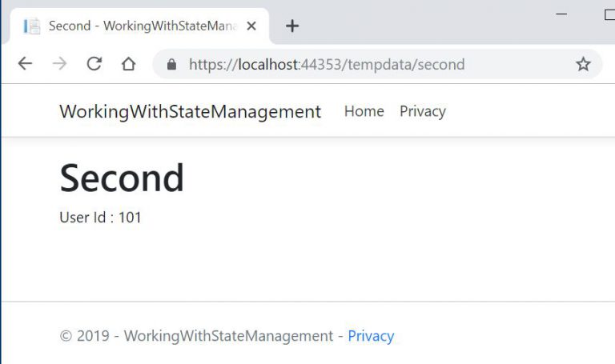Maximize the browser window
The width and height of the screenshot is (615, 364).
tap(609, 14)
